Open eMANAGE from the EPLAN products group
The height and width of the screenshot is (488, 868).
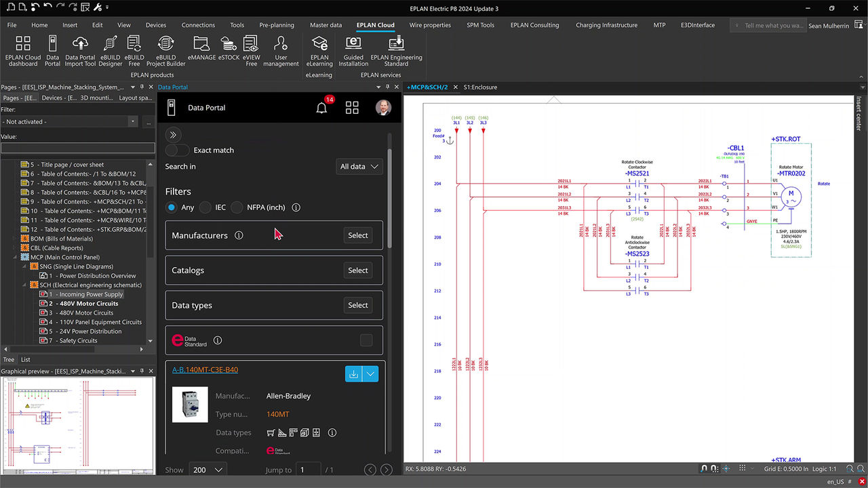[x=201, y=49]
